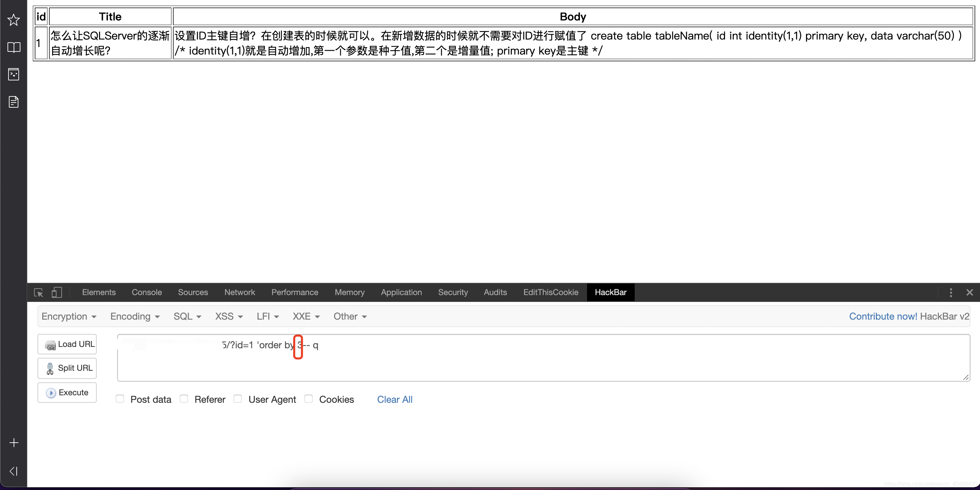The width and height of the screenshot is (980, 490).
Task: Toggle the device toolbar icon
Action: point(57,292)
